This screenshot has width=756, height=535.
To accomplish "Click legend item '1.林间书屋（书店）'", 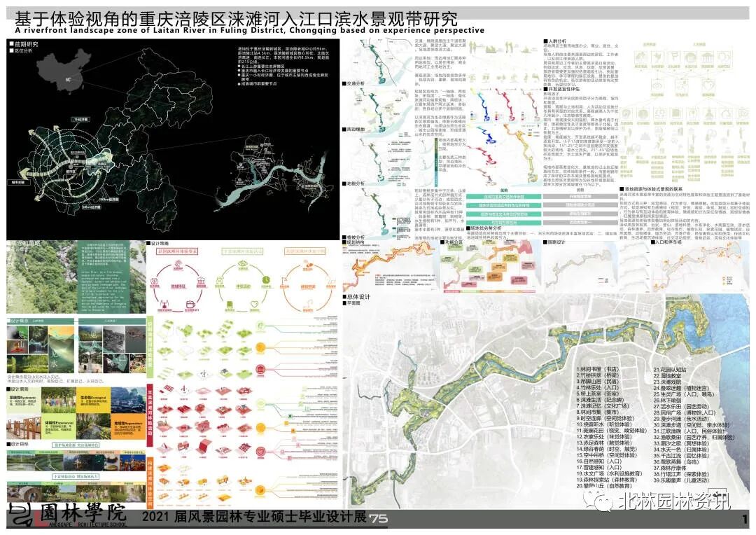I will (598, 369).
